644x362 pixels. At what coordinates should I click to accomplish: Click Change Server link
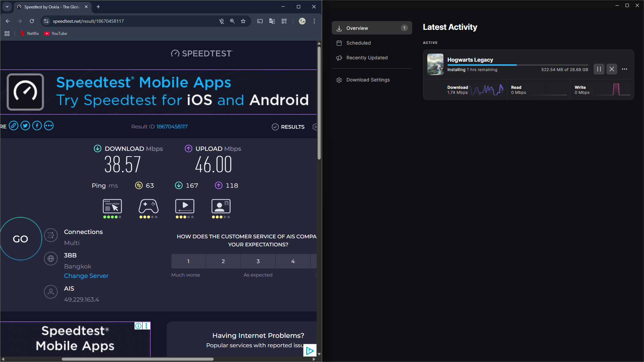point(86,276)
